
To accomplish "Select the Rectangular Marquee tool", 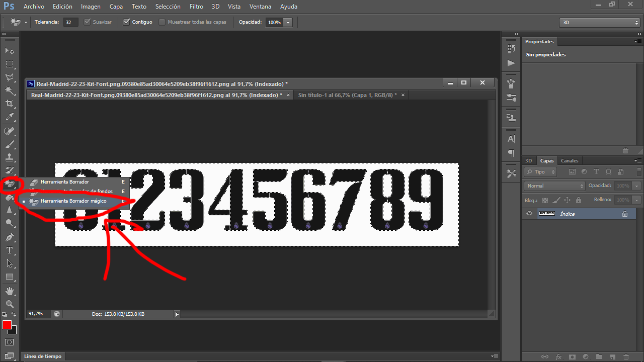I will (10, 64).
